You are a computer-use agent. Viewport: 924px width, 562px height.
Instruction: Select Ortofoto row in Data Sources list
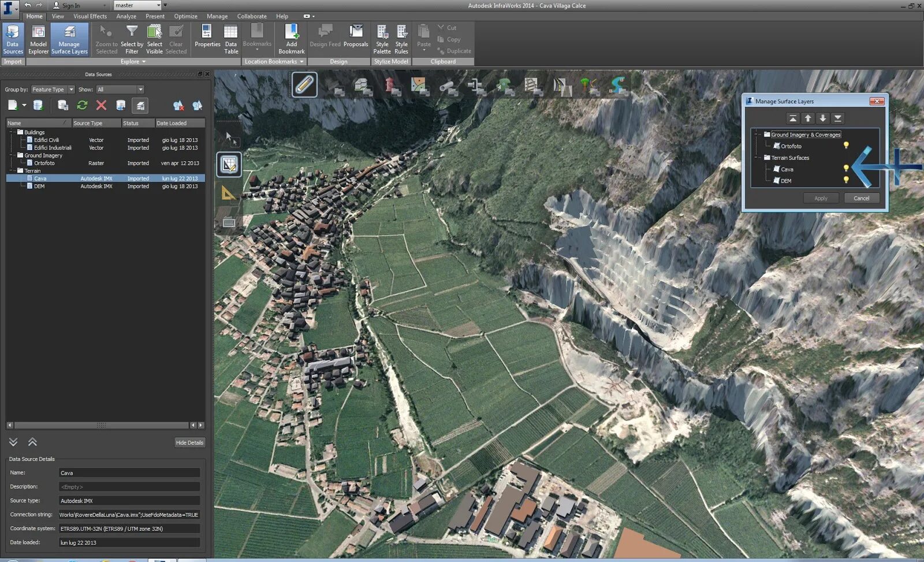click(x=106, y=163)
